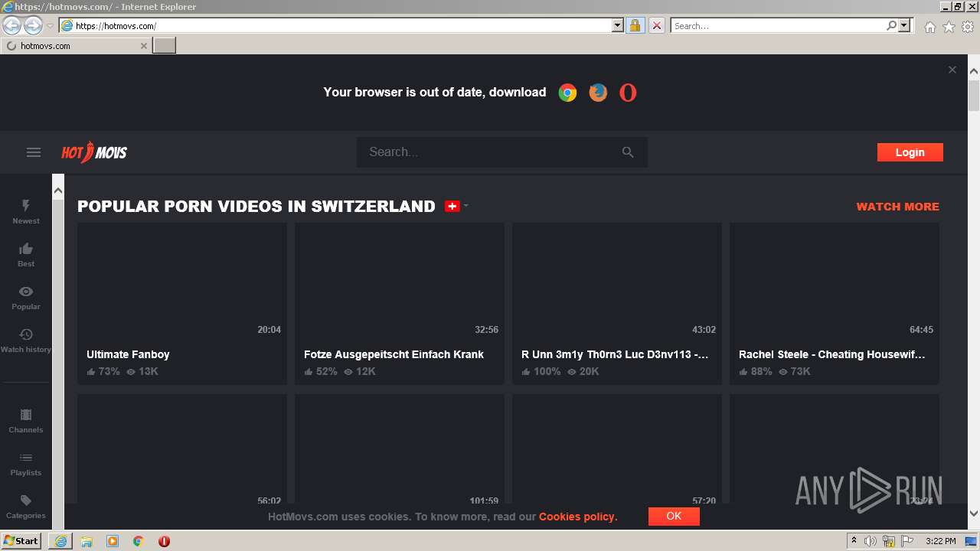This screenshot has height=551, width=980.
Task: Open the IE Home icon
Action: (930, 27)
